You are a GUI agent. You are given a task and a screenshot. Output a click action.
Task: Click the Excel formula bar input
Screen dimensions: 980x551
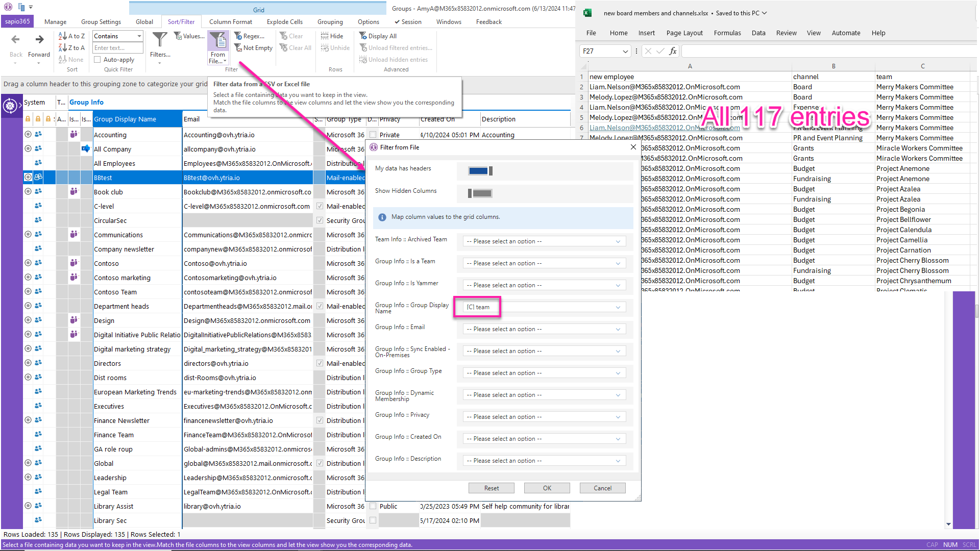pyautogui.click(x=829, y=51)
